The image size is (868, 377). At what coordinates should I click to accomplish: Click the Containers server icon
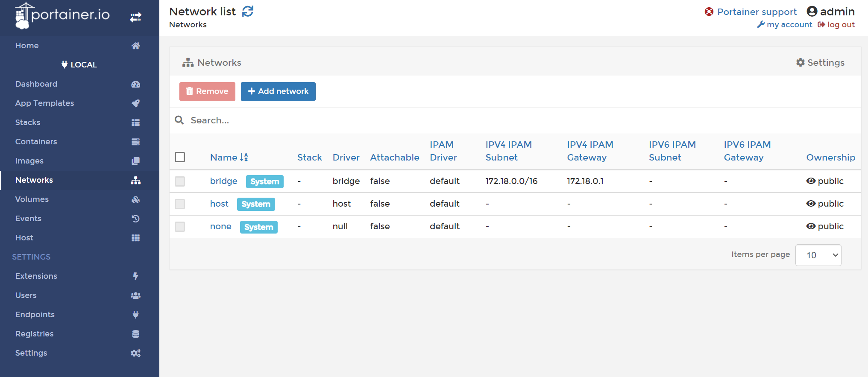pos(135,142)
